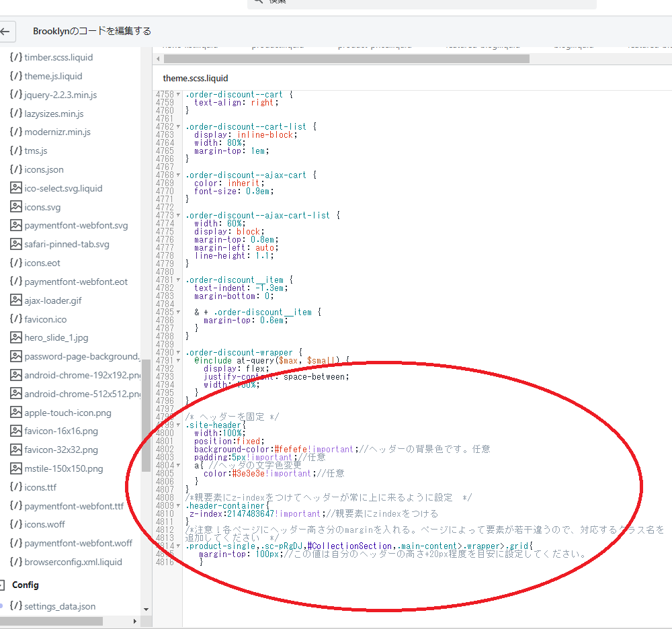The image size is (672, 629).
Task: Open settings_data.json under Config
Action: 59,606
